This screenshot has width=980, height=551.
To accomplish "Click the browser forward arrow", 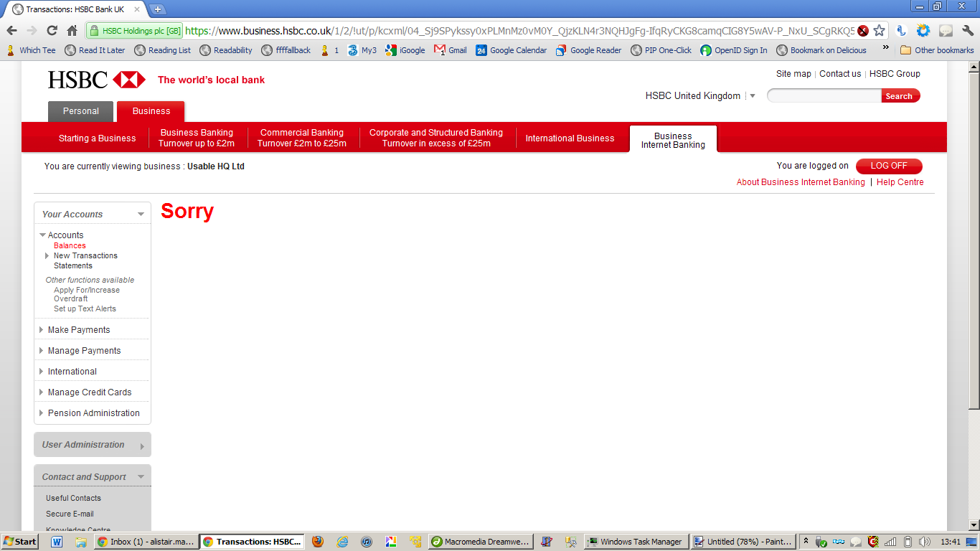I will coord(32,31).
